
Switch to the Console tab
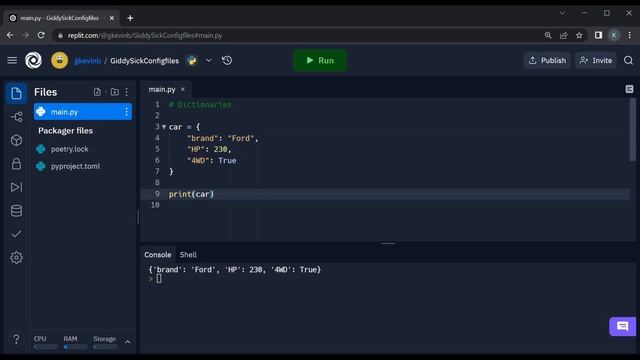[x=158, y=255]
